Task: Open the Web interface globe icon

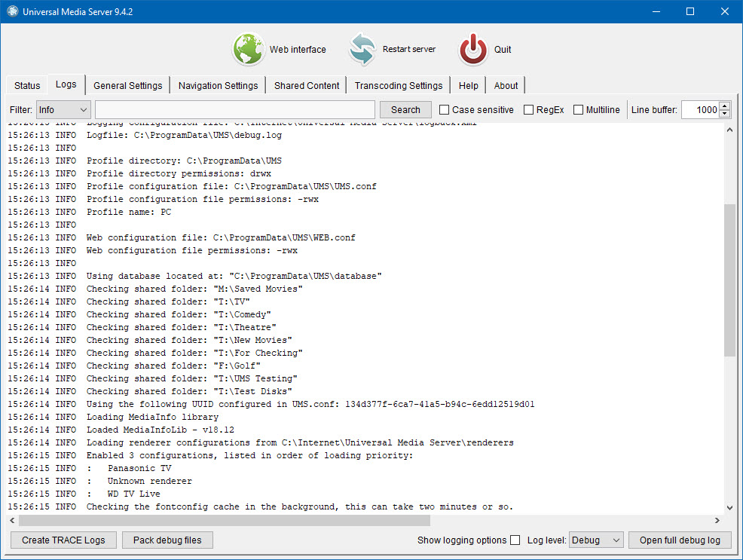Action: coord(249,49)
